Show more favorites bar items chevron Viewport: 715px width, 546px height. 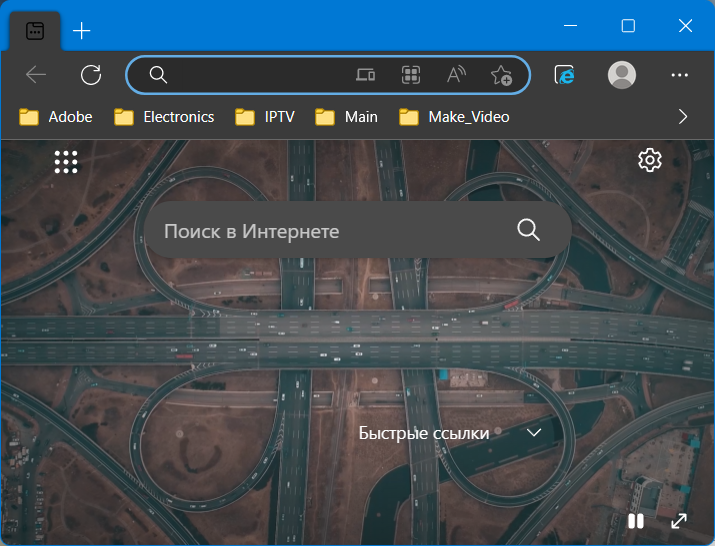[x=683, y=117]
